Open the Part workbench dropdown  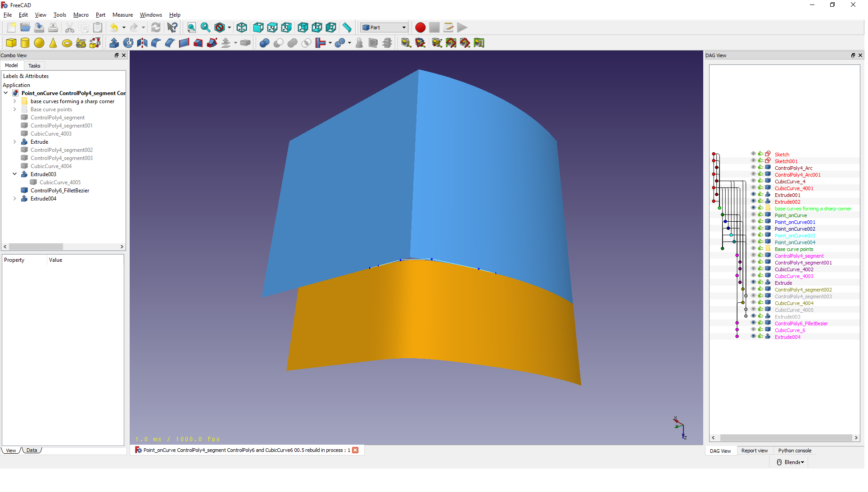pos(384,28)
